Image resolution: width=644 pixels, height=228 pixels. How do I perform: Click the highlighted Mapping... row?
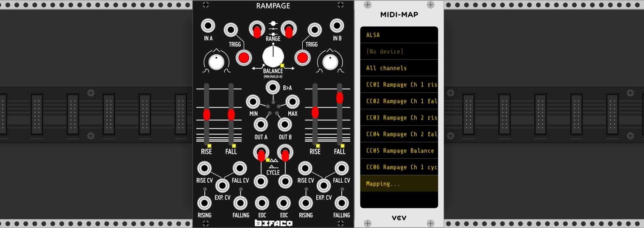coord(399,184)
